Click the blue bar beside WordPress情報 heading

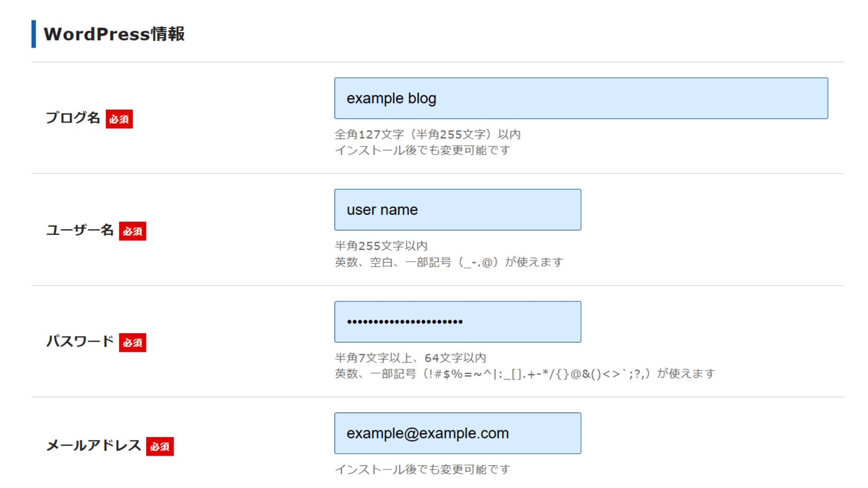point(33,34)
